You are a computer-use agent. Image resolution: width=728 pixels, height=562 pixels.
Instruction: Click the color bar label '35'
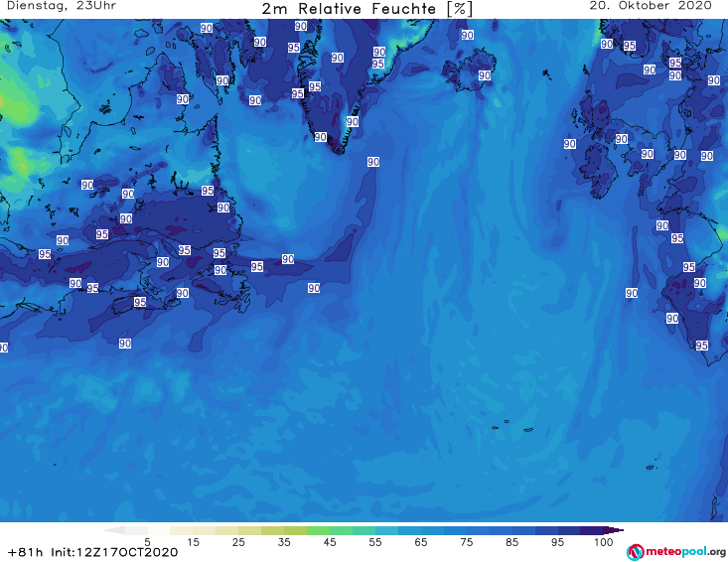click(x=284, y=542)
